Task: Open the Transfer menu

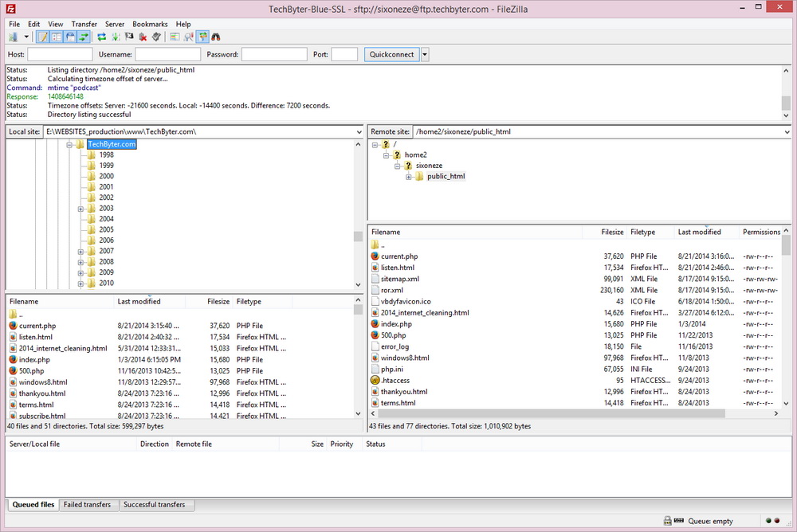Action: [84, 24]
